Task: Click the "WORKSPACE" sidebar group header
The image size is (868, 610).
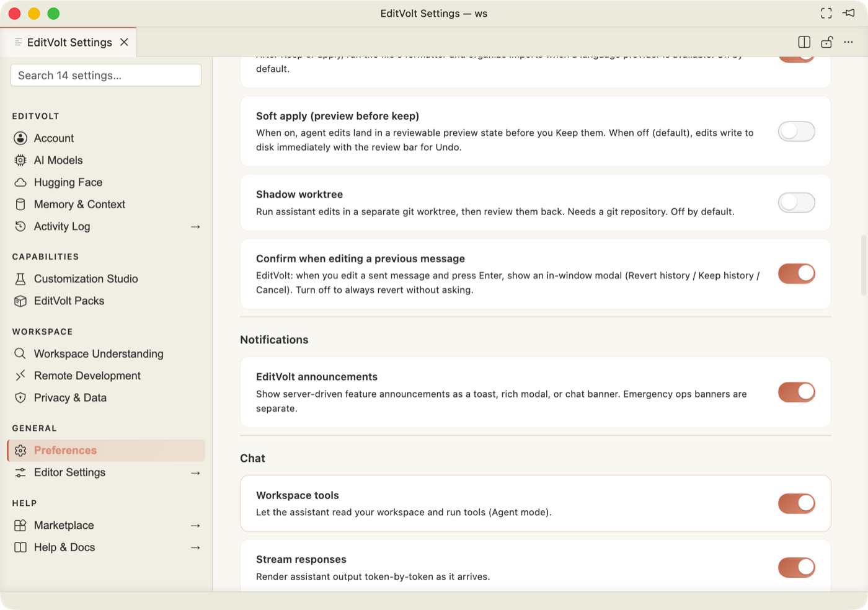Action: [x=42, y=332]
